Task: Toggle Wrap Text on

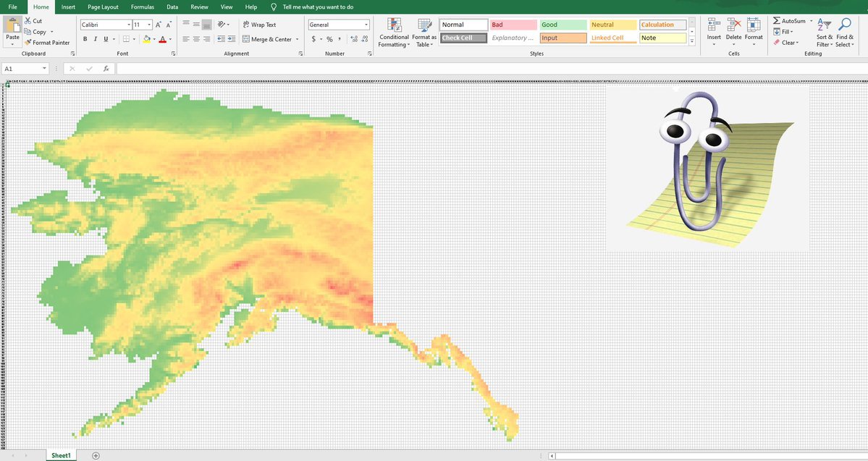Action: [259, 25]
